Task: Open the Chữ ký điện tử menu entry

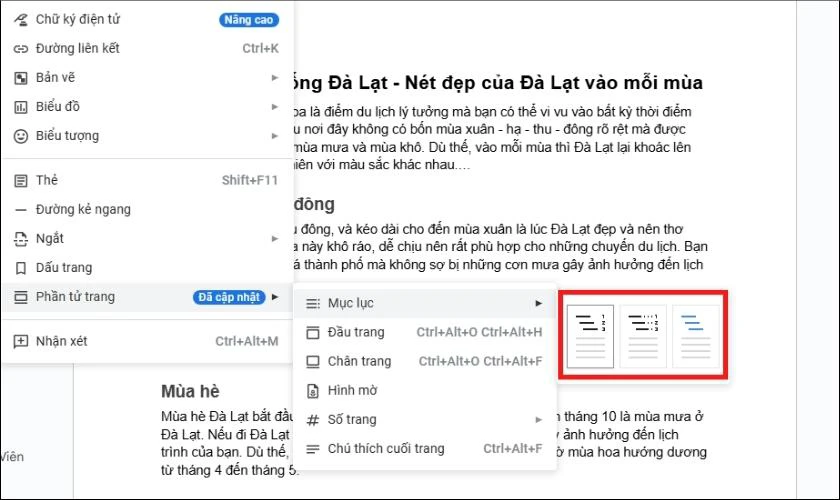Action: coord(147,20)
